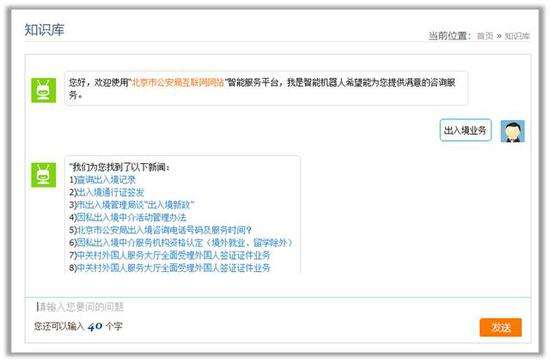This screenshot has width=550, height=362.
Task: Focus the 请输入您要问的问题 input box
Action: pyautogui.click(x=277, y=307)
